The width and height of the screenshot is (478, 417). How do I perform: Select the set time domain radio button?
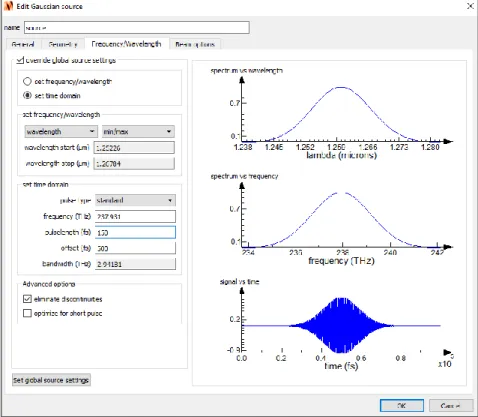(x=27, y=95)
